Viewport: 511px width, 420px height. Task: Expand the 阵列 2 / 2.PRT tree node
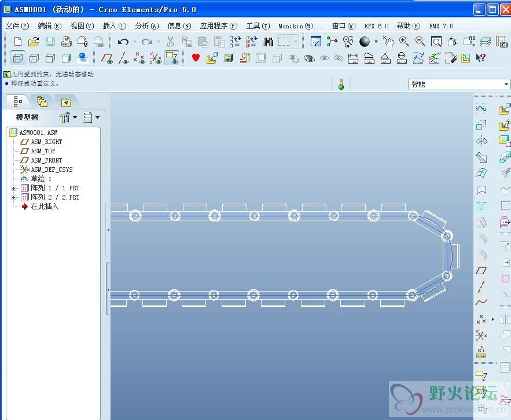click(x=14, y=197)
